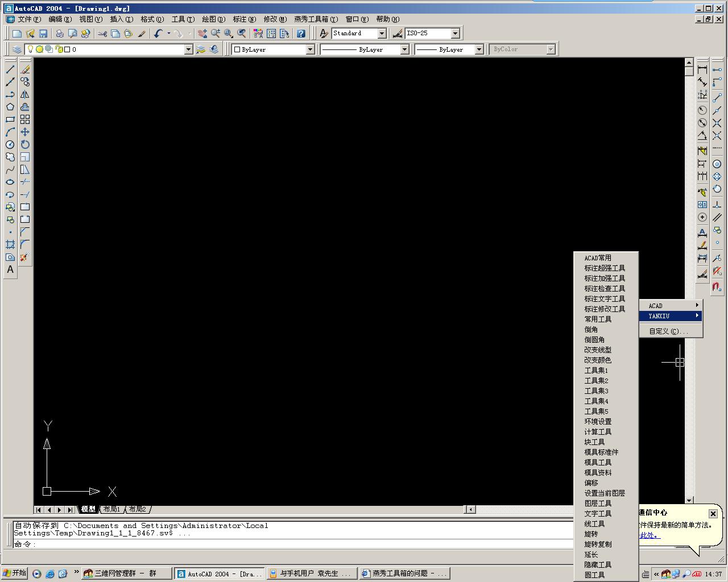
Task: Open the 燕秀工具箱(Y) menu
Action: [x=316, y=19]
